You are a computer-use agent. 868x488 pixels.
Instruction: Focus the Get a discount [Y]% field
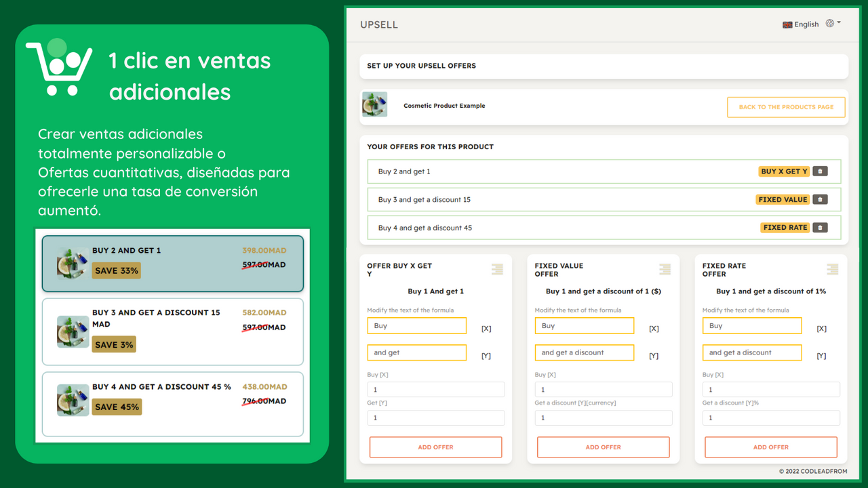pyautogui.click(x=771, y=418)
